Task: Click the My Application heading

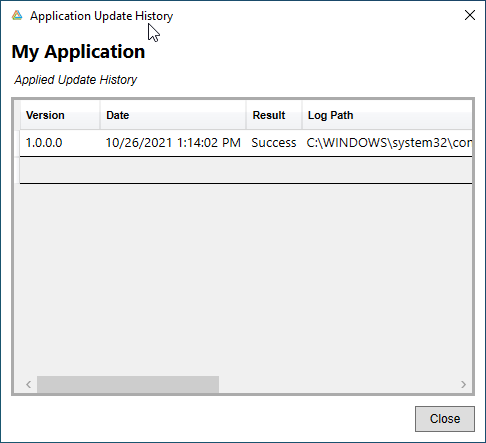Action: coord(78,52)
